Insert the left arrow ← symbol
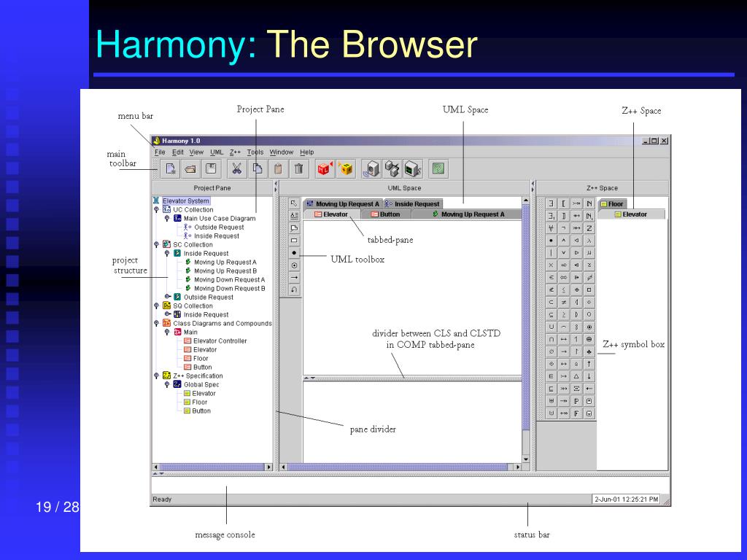747x560 pixels. (x=589, y=389)
